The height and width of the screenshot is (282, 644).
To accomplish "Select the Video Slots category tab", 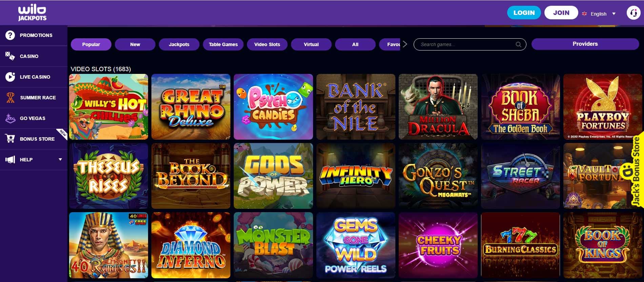I will 267,44.
